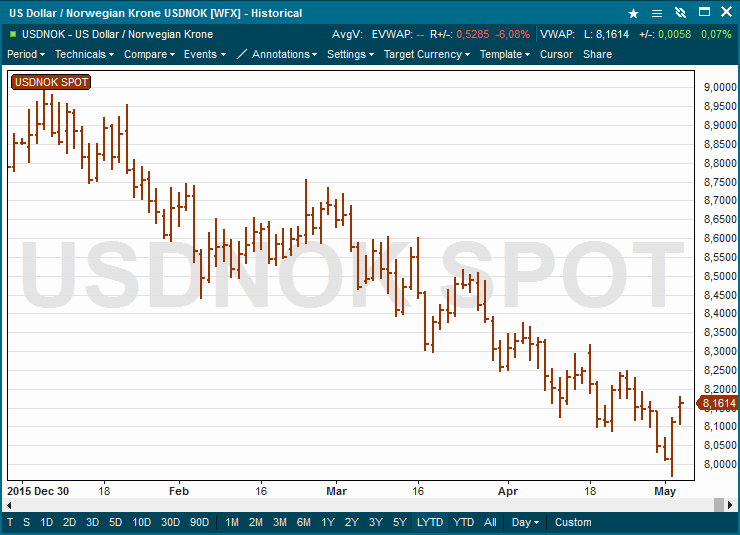Click the 9,0000 price axis label
740x535 pixels.
click(x=720, y=87)
